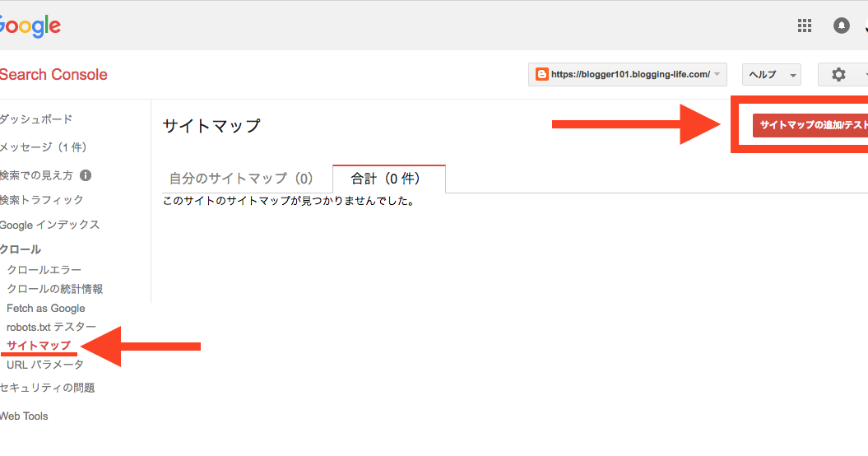Open メッセージ (1 件) in the sidebar
The image size is (868, 456).
[x=43, y=147]
